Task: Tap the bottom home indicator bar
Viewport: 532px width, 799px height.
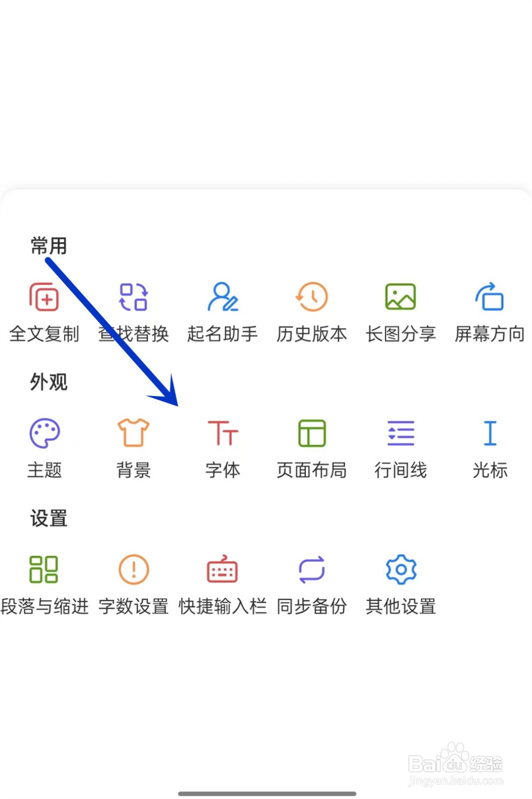Action: (267, 794)
